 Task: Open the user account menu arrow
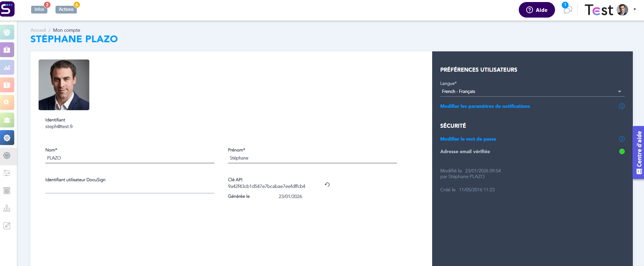635,9
